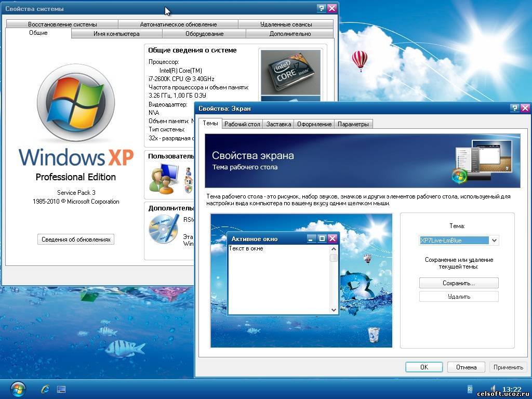Switch to the Восстановление системы tab
Viewport: 532px width, 399px height.
(x=62, y=24)
